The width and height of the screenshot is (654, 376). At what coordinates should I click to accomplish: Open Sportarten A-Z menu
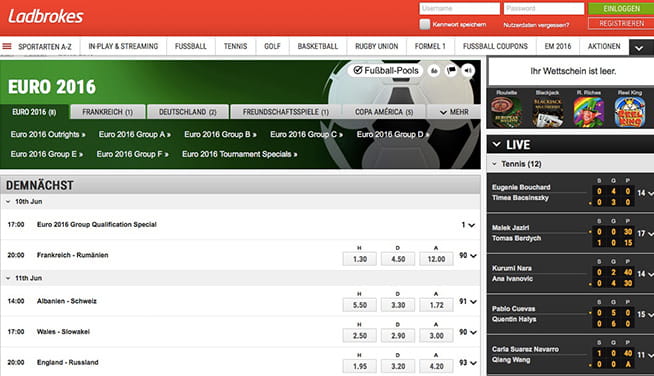pos(45,46)
